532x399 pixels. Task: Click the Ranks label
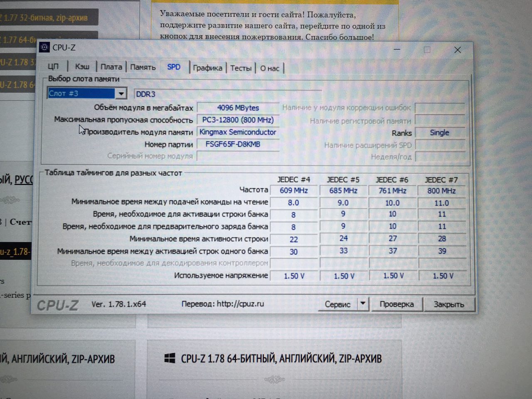click(401, 133)
